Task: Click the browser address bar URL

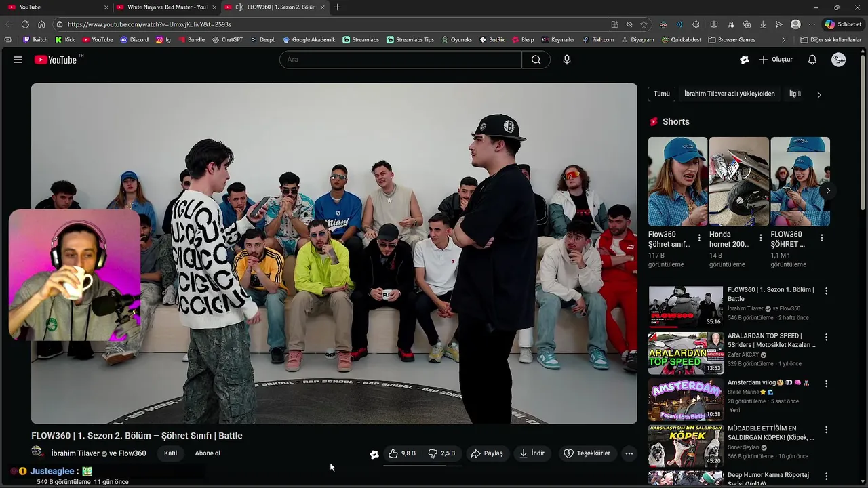Action: (x=149, y=24)
